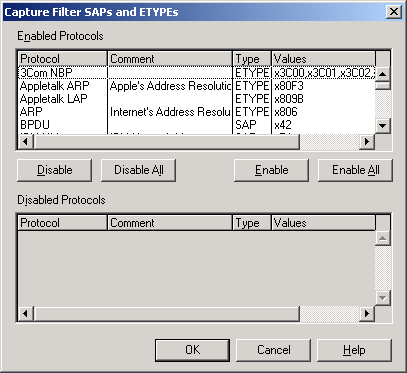Screen dimensions: 407x373
Task: Click up arrow of Disabled Protocols vertical scrollbar
Action: pyautogui.click(x=383, y=238)
